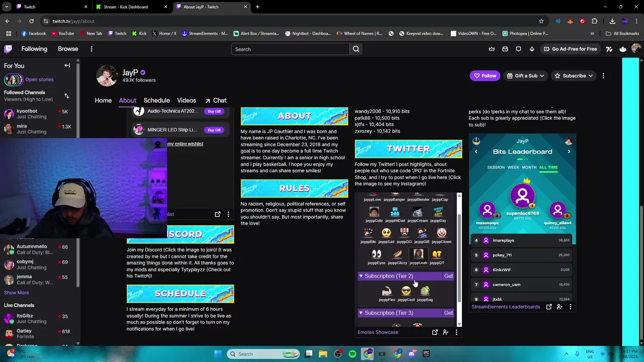Open Epic Games launcher from taskbar
This screenshot has height=362, width=644.
coord(426,354)
